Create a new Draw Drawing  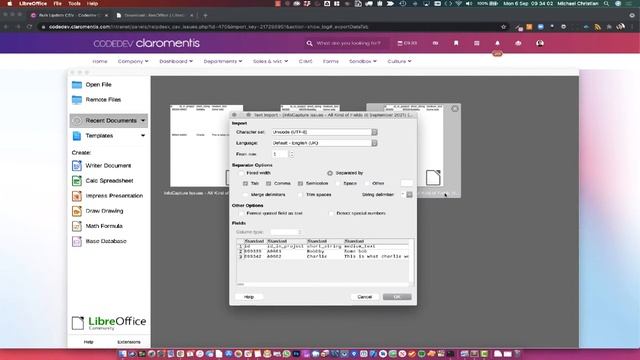98,211
